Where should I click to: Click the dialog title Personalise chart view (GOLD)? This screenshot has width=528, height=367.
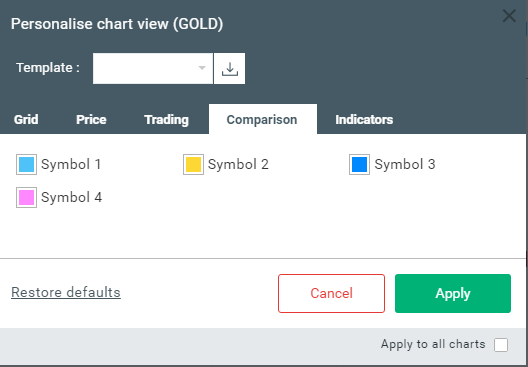(x=117, y=24)
